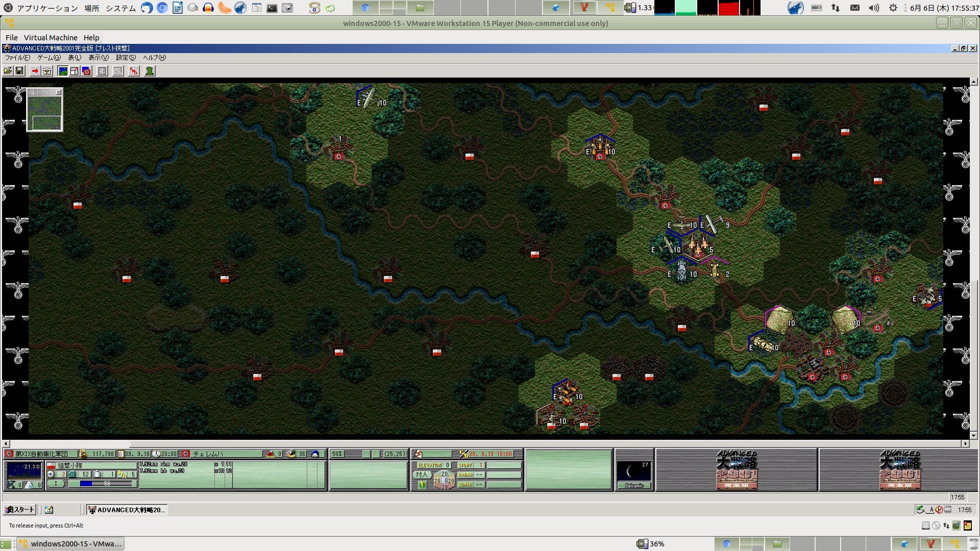Click the blue-green map toolbar icon
Viewport: 980px width, 551px height.
(x=63, y=71)
